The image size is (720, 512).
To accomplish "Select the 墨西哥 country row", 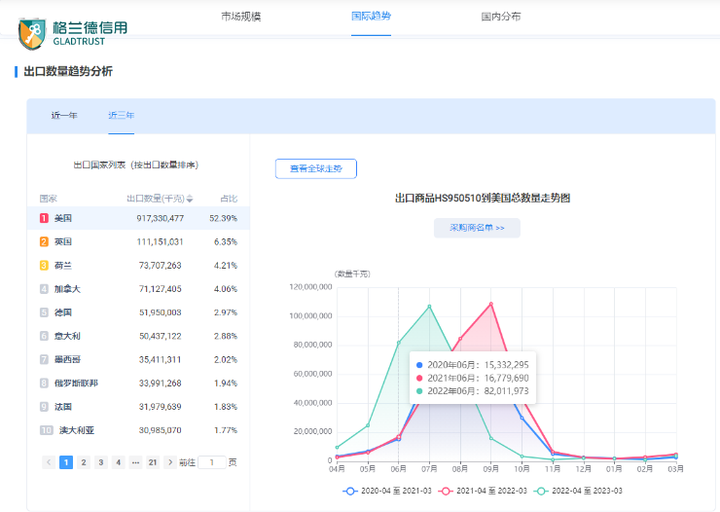I will point(138,360).
